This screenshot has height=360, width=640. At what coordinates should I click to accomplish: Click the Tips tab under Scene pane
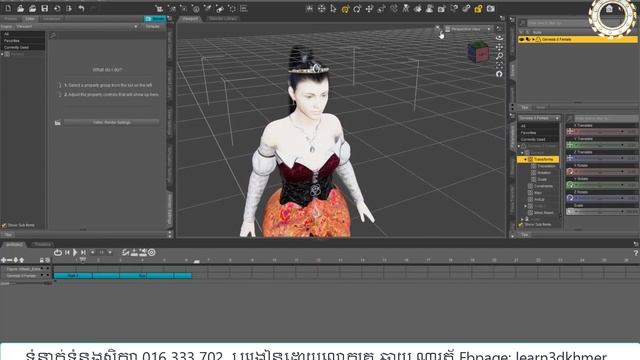(x=525, y=107)
